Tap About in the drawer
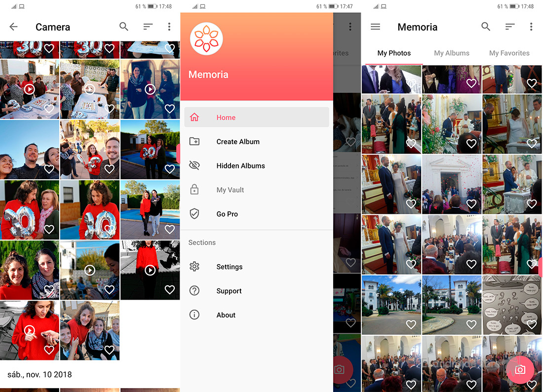The image size is (543, 392). (226, 315)
